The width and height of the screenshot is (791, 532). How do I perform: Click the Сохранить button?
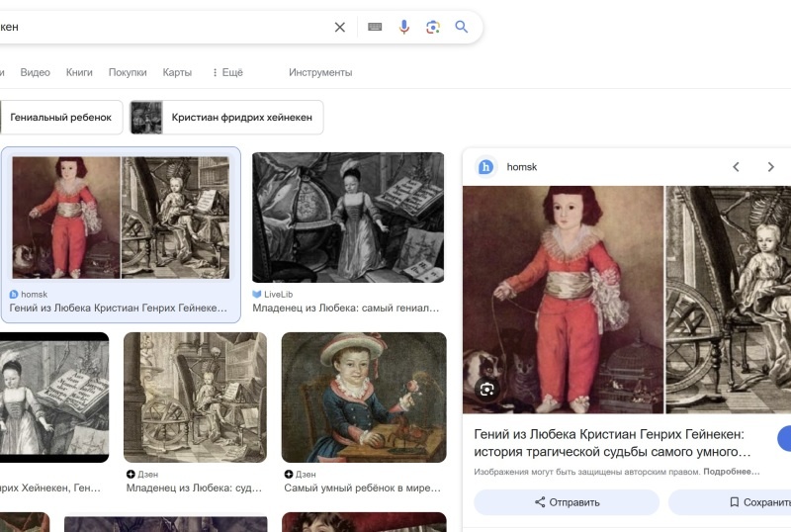pyautogui.click(x=730, y=502)
